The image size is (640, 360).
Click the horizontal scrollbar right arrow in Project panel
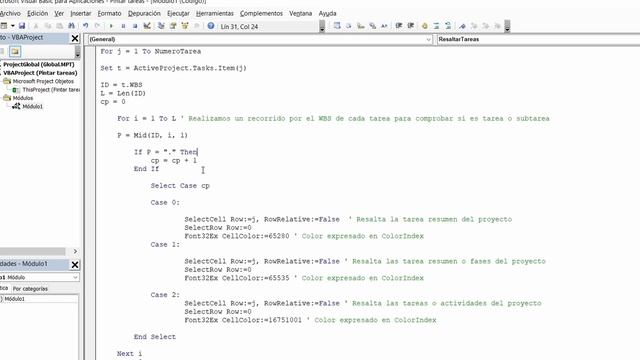[75, 251]
